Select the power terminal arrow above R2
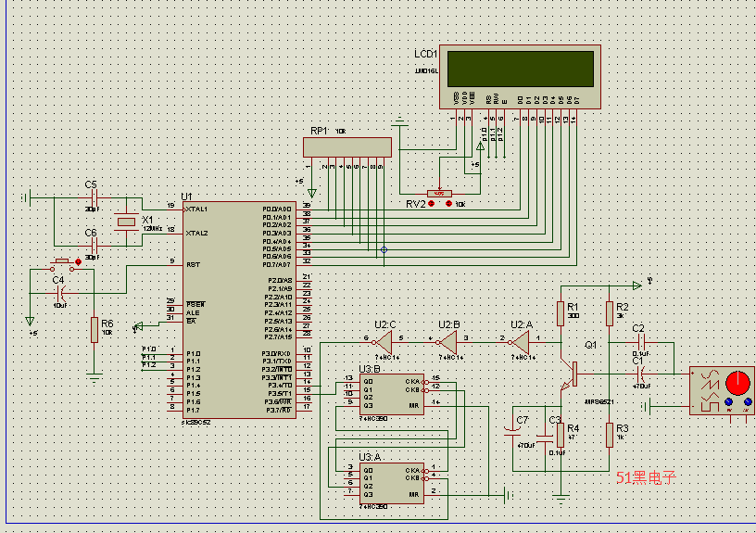 coord(637,286)
